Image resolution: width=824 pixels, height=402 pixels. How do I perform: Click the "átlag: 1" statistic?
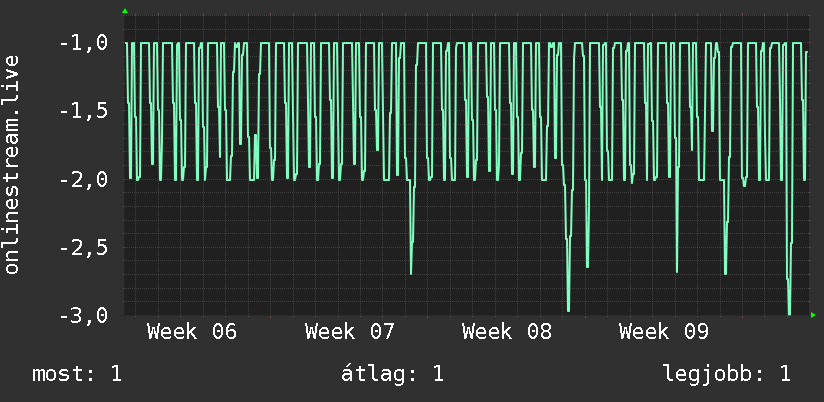(392, 374)
